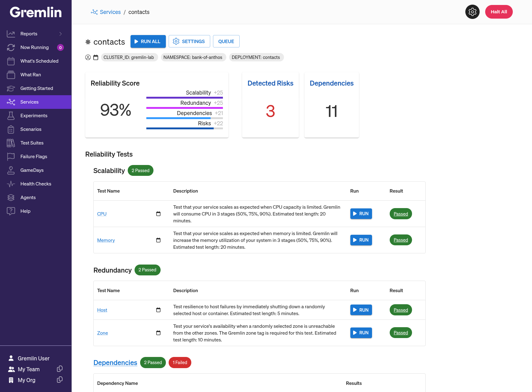Schedule the Zone test calendar icon
532x392 pixels.
tap(158, 333)
